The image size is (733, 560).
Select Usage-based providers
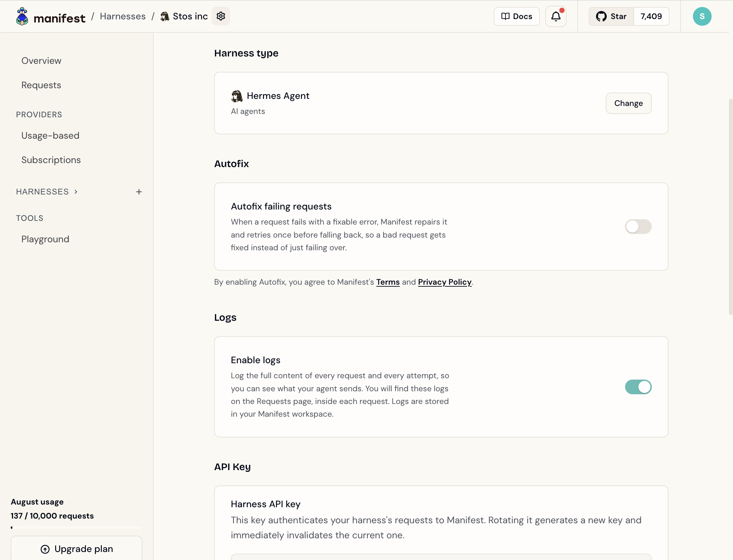click(50, 136)
